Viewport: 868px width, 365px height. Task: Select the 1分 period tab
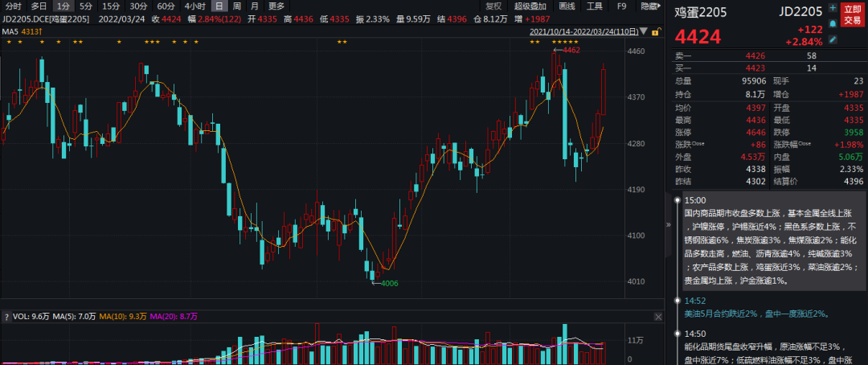[x=63, y=6]
